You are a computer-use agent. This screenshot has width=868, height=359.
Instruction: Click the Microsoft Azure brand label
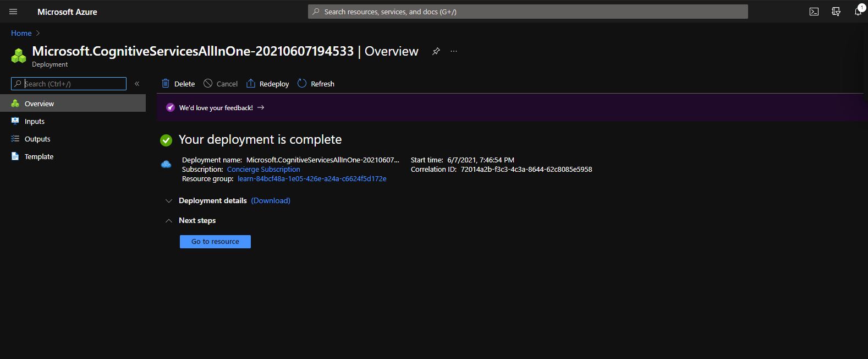pyautogui.click(x=67, y=12)
